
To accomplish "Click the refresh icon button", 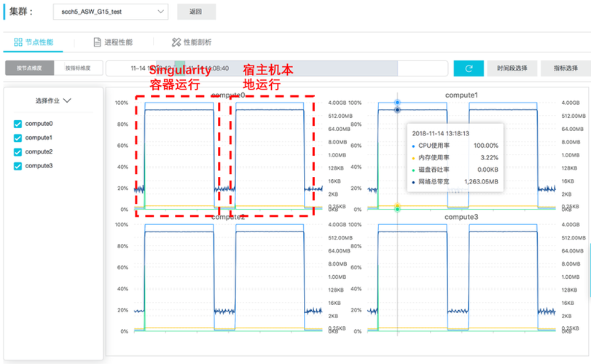I will (x=469, y=68).
